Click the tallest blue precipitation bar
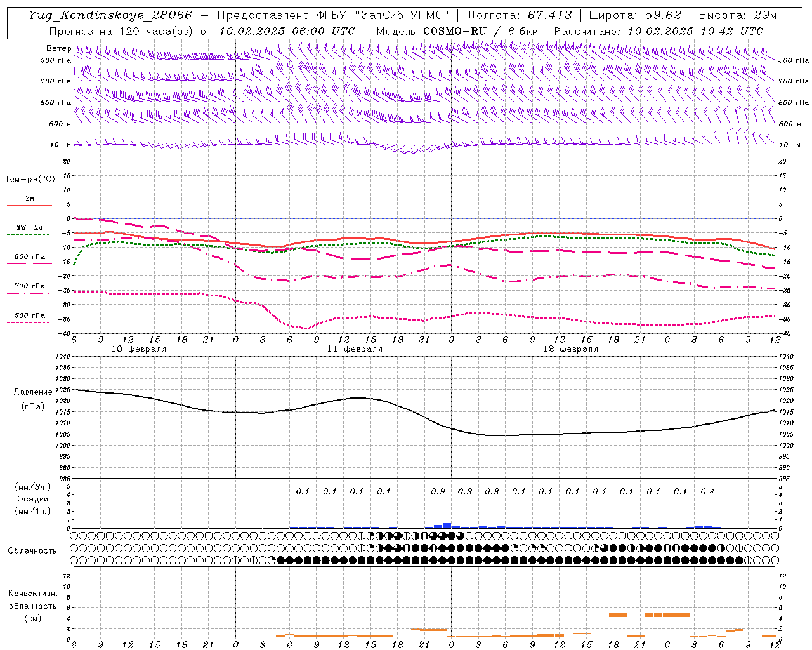The height and width of the screenshot is (650, 812). [447, 526]
